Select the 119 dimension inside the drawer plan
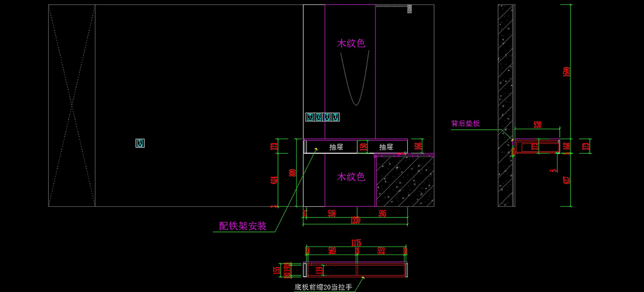This screenshot has height=292, width=644. click(319, 269)
